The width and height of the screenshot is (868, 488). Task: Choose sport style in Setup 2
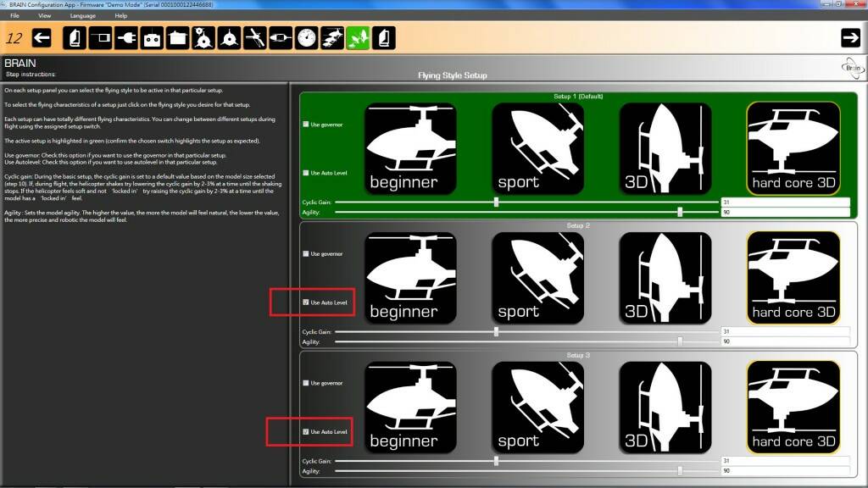point(537,278)
